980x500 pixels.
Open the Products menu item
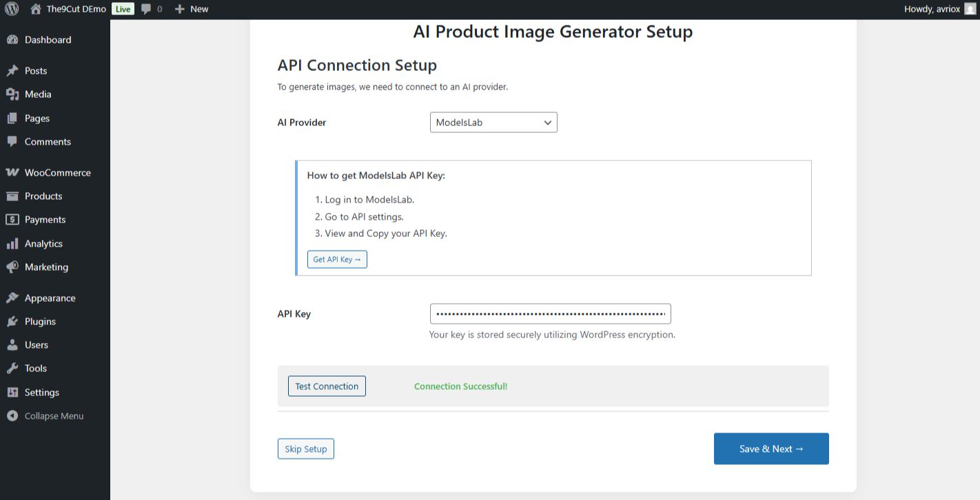tap(43, 196)
